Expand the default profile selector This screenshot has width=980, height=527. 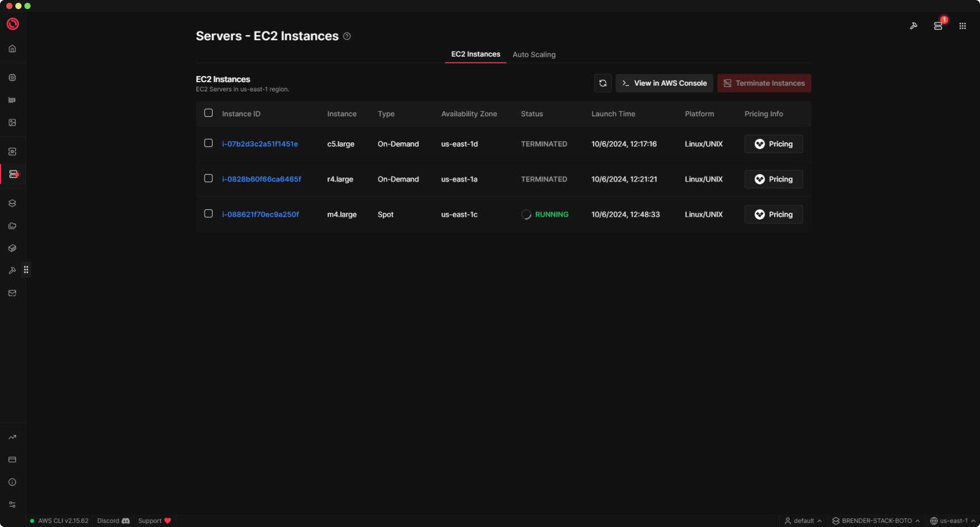[x=803, y=521]
